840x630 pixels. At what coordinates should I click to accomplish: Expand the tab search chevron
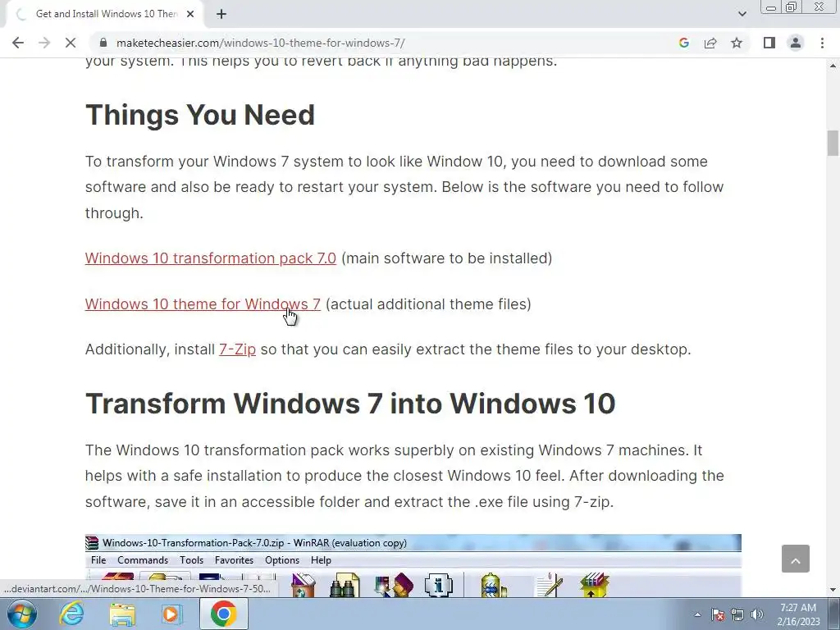[x=742, y=14]
